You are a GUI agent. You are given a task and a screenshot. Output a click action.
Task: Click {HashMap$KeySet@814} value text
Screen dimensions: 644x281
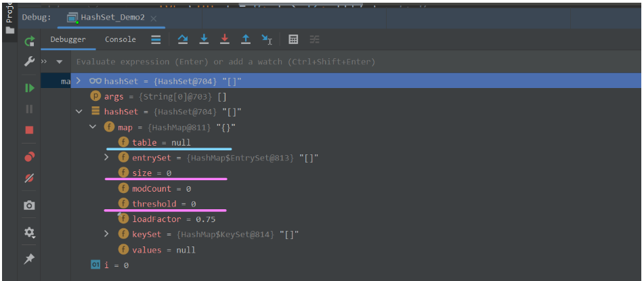[x=226, y=234]
